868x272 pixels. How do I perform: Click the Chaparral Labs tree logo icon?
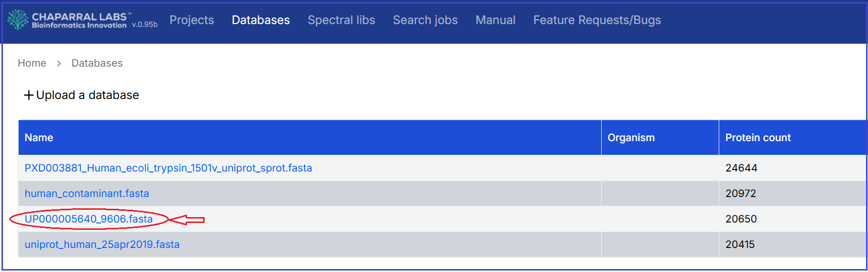18,20
